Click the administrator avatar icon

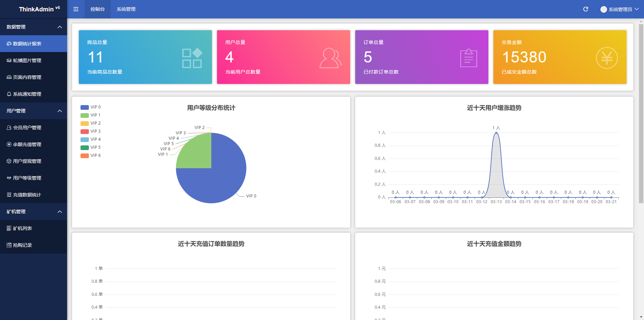(x=604, y=9)
